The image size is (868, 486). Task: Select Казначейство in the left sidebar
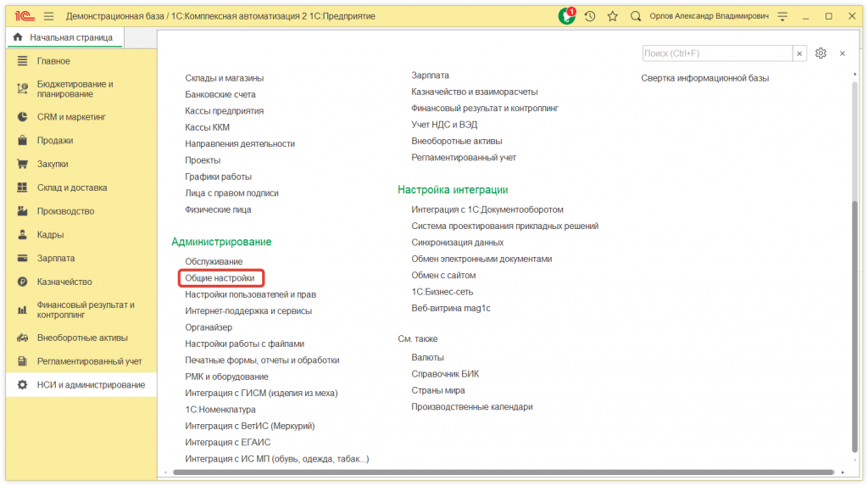pyautogui.click(x=64, y=282)
